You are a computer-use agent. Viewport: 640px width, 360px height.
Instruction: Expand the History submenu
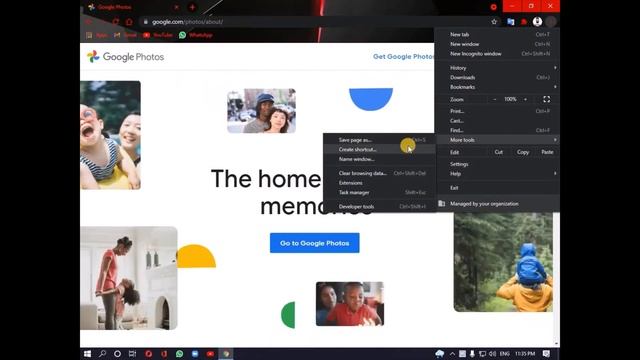pyautogui.click(x=498, y=68)
